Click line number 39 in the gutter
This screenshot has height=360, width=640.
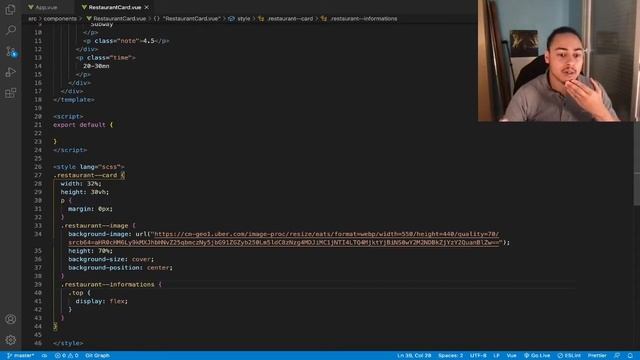click(38, 284)
